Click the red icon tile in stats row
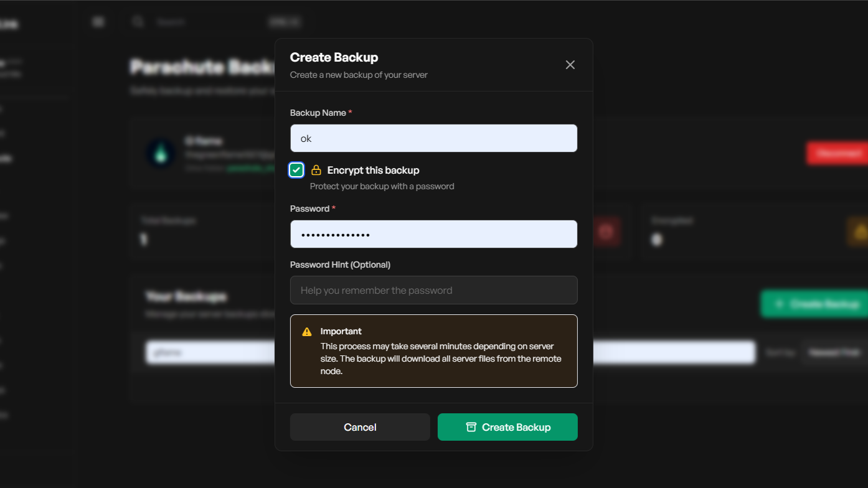The image size is (868, 488). 606,232
